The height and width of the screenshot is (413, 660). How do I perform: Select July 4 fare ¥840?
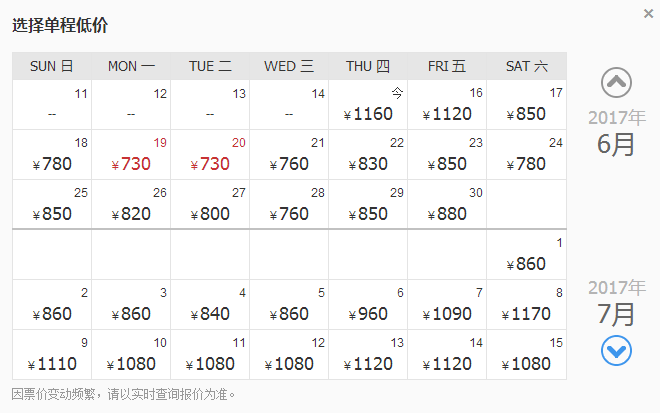(210, 305)
